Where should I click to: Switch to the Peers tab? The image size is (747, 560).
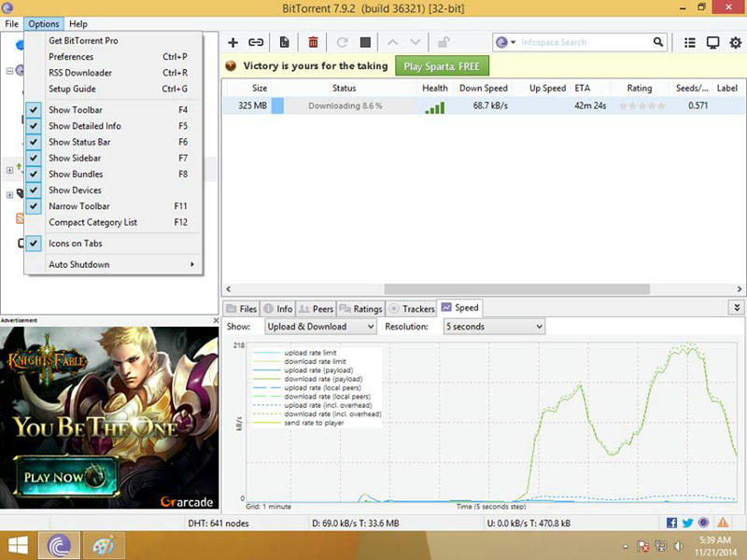point(316,309)
